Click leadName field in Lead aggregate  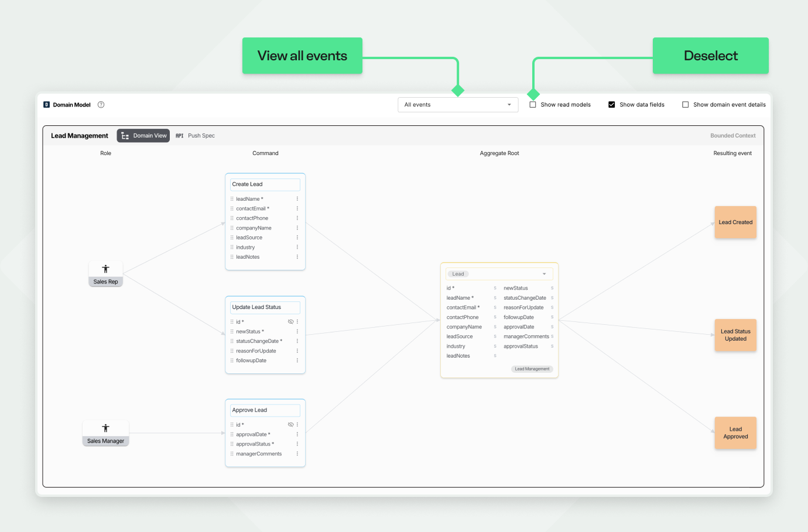click(x=460, y=298)
